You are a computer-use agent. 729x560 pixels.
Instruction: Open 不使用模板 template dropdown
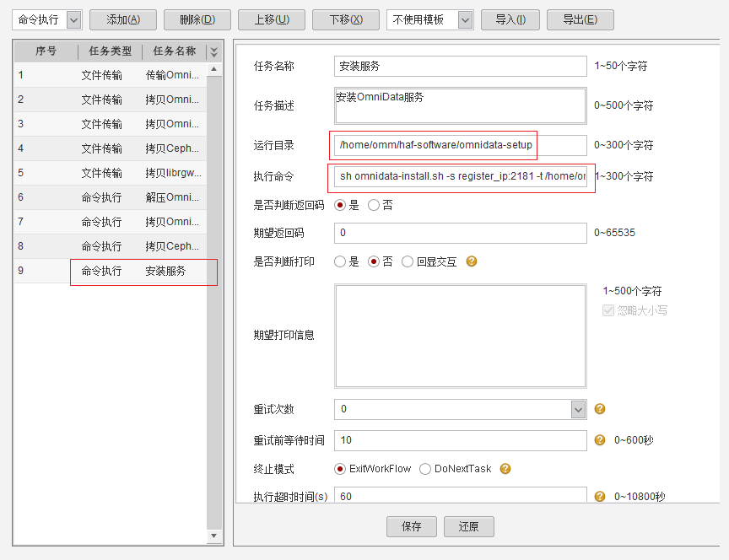pyautogui.click(x=466, y=20)
